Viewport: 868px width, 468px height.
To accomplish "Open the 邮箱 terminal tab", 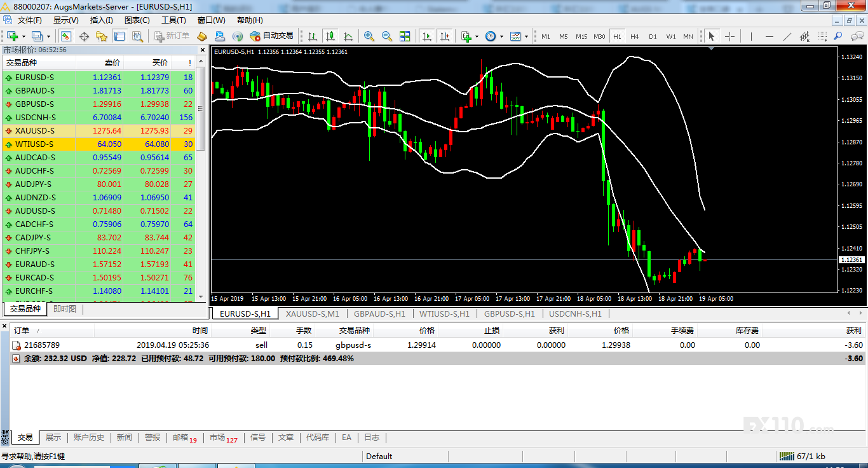I will [185, 437].
